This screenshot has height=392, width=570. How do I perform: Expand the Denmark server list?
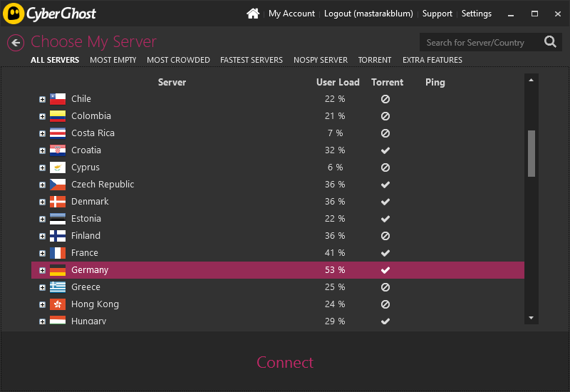pyautogui.click(x=42, y=202)
